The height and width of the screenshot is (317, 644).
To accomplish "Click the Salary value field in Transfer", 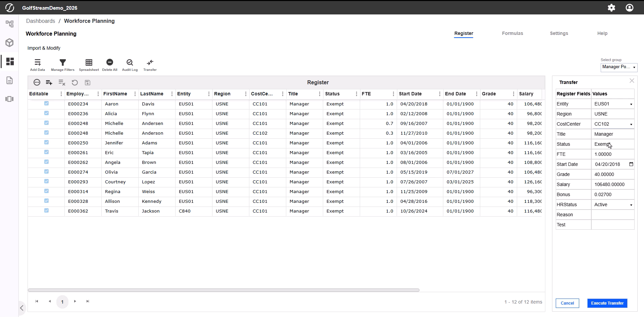I will click(613, 184).
